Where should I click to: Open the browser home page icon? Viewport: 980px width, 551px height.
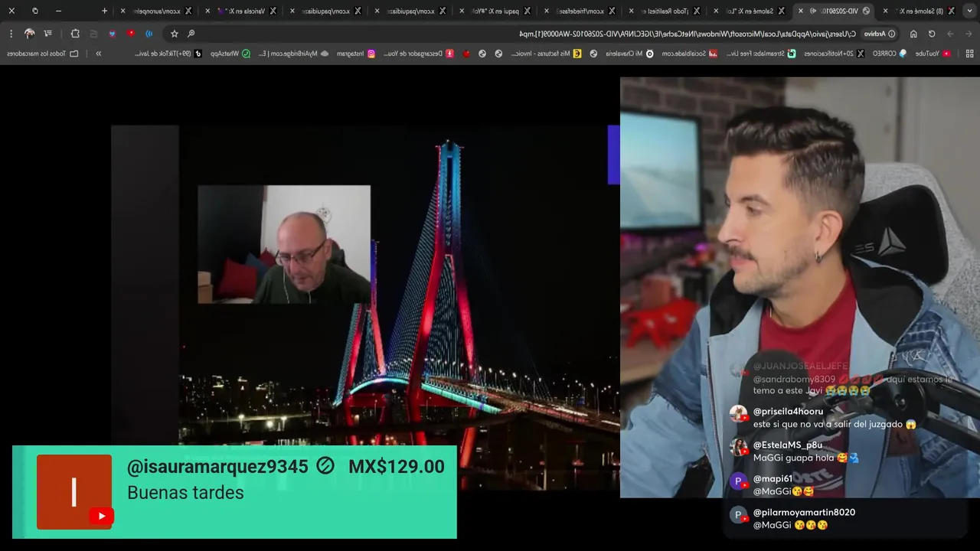pos(913,34)
